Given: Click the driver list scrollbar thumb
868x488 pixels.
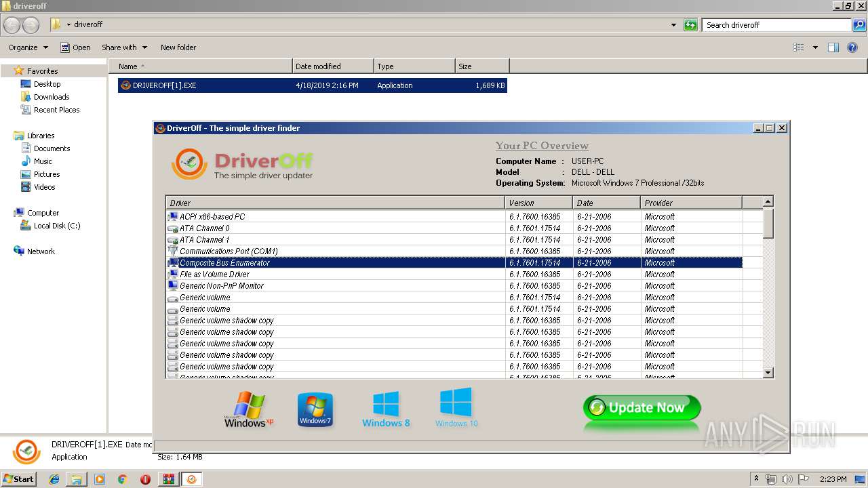Looking at the screenshot, I should 768,223.
